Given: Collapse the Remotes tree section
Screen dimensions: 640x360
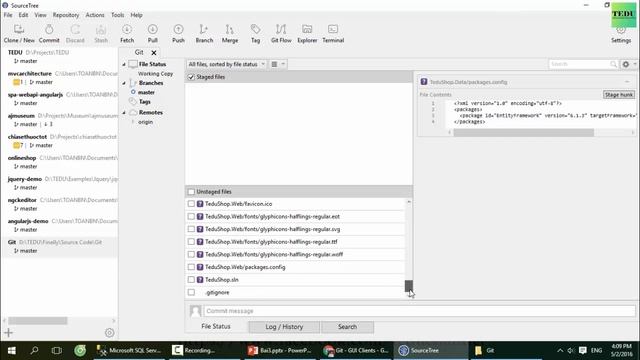Looking at the screenshot, I should (x=124, y=113).
